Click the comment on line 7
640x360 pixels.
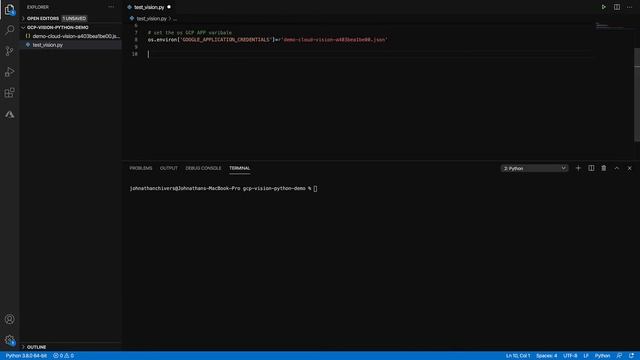tap(190, 33)
